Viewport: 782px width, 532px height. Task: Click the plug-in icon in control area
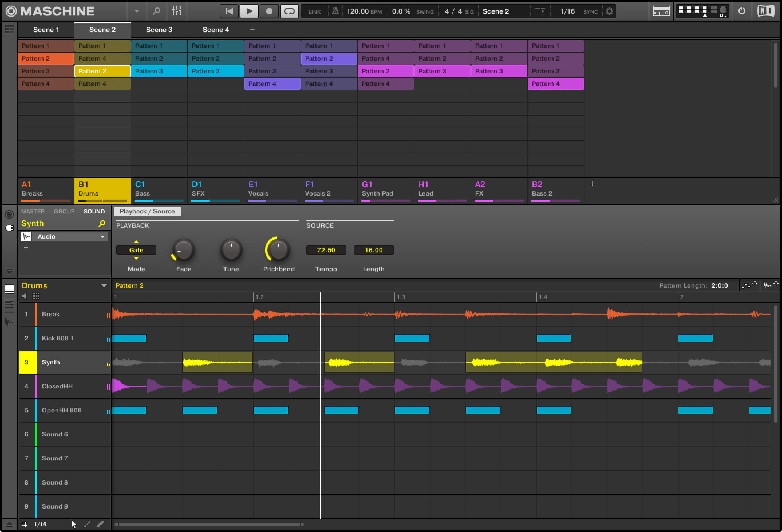pos(9,228)
